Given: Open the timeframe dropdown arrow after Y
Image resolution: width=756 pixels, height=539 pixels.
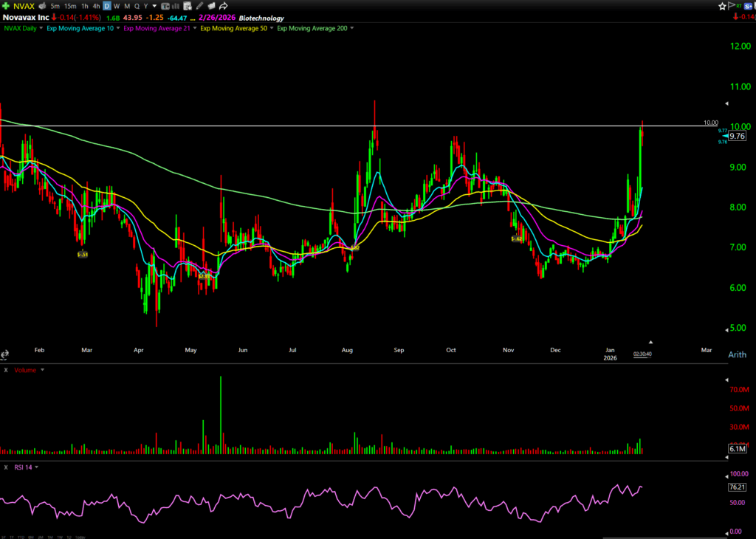Looking at the screenshot, I should click(x=154, y=6).
